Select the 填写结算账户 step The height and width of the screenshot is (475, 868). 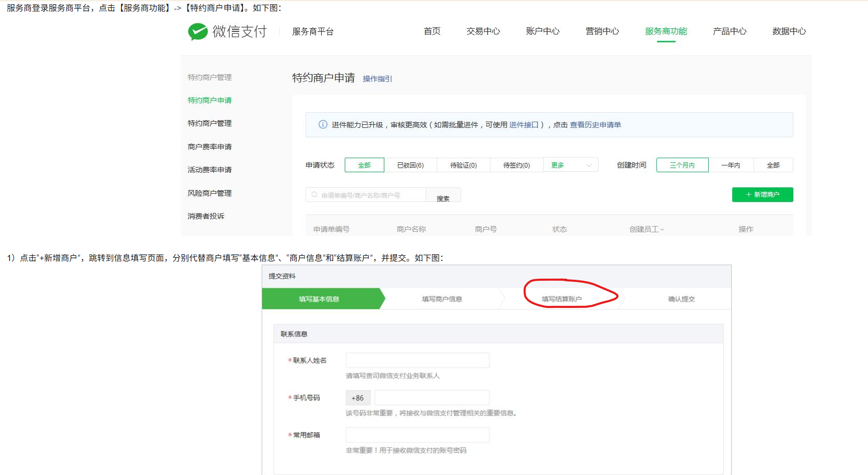click(561, 299)
